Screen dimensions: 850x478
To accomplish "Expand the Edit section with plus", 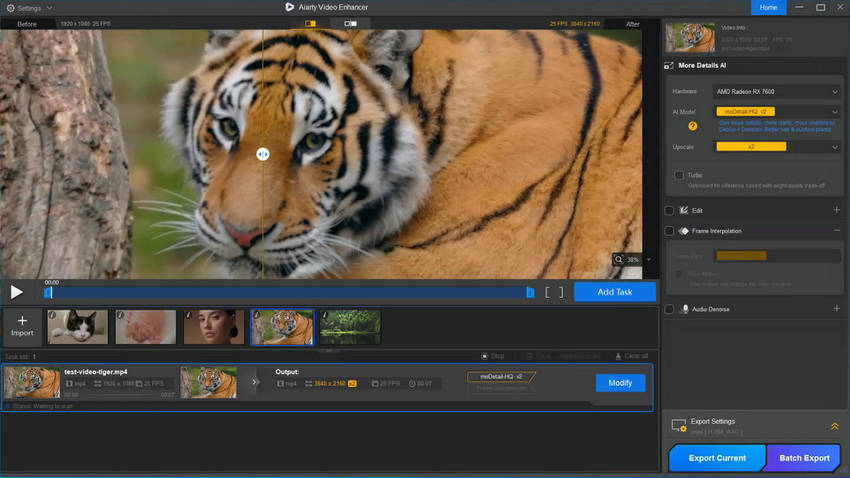I will point(836,210).
